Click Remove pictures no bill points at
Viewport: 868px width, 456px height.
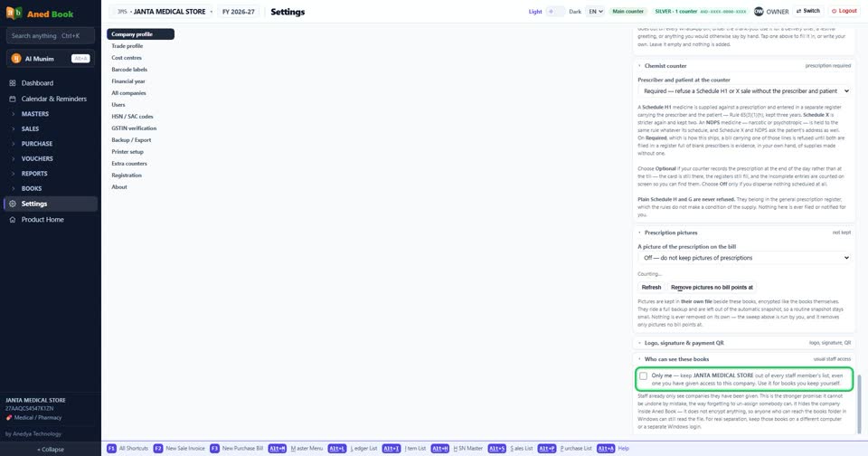712,288
